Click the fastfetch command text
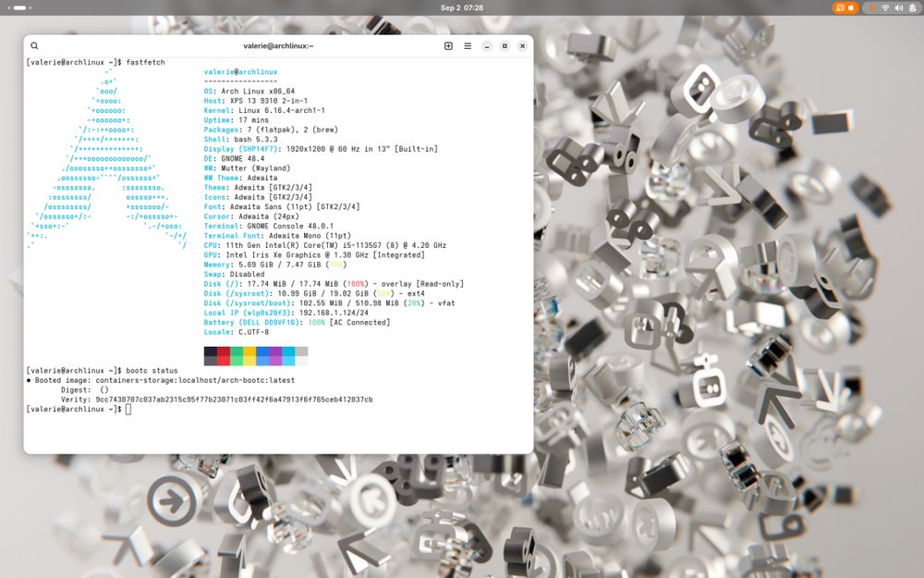The height and width of the screenshot is (578, 924). point(146,62)
